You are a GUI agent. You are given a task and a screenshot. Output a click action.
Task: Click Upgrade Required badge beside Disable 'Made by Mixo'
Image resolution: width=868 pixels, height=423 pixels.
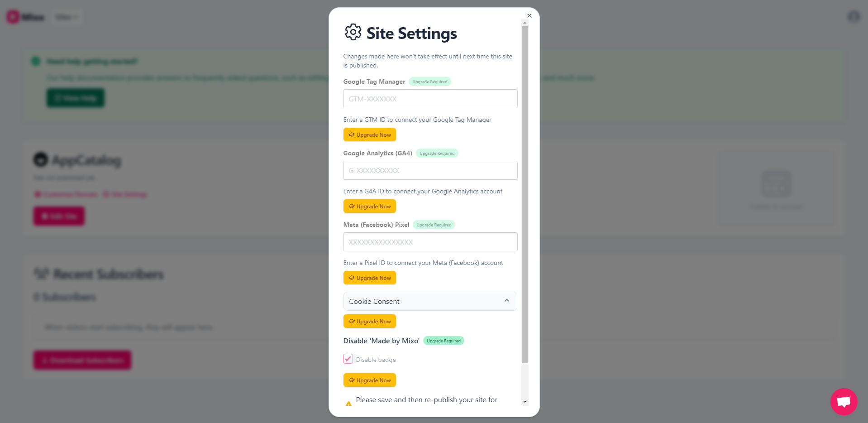click(444, 341)
